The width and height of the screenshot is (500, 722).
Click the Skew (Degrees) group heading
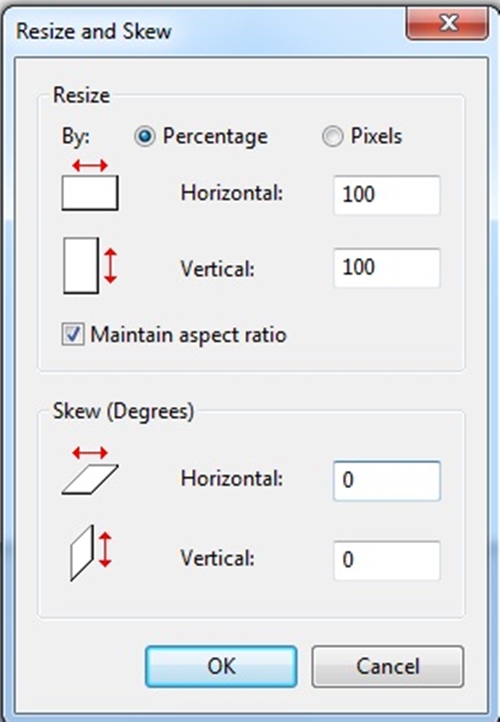point(123,411)
